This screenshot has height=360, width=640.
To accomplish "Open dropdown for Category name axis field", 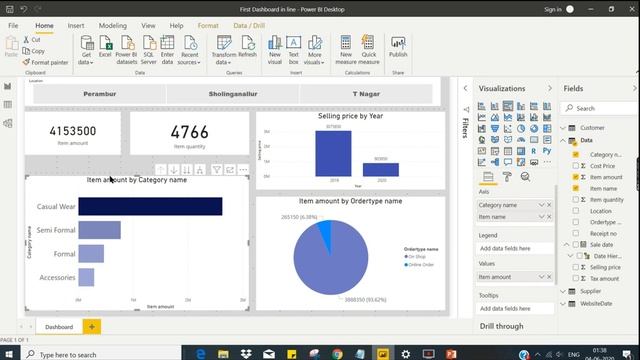I will click(542, 205).
